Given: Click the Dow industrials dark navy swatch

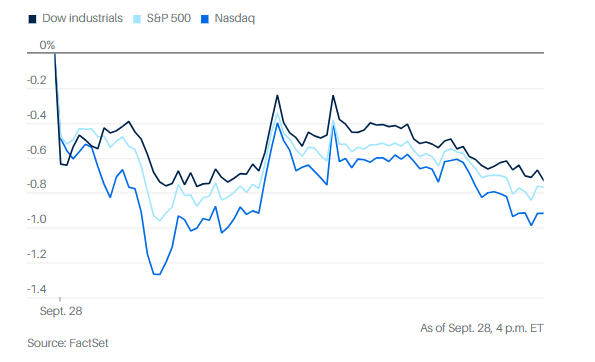Looking at the screenshot, I should (x=32, y=19).
